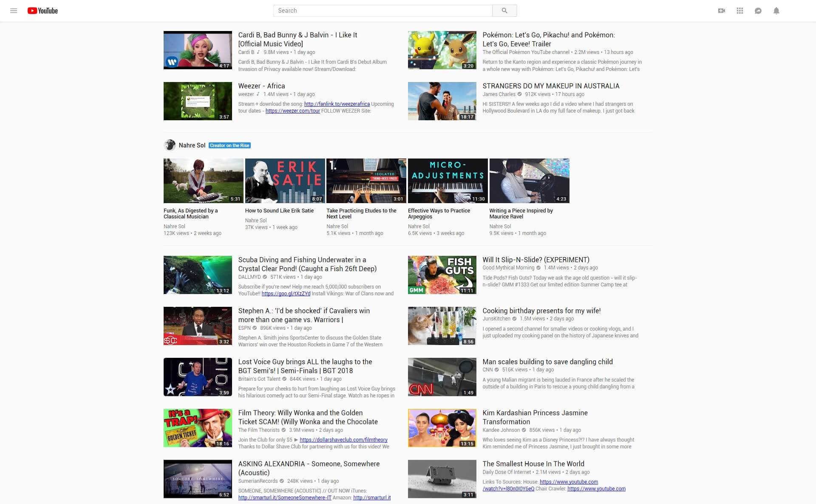Click the Nahre Sol channel avatar

(x=170, y=145)
